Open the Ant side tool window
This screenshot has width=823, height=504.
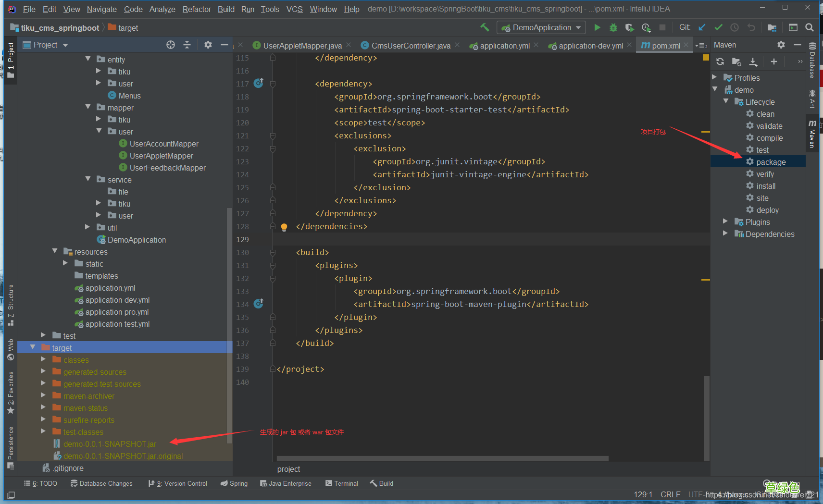812,98
